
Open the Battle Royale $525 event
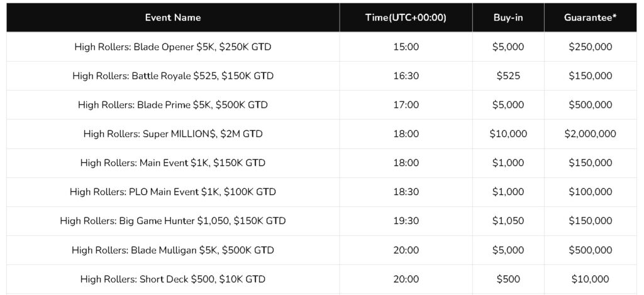coord(173,76)
